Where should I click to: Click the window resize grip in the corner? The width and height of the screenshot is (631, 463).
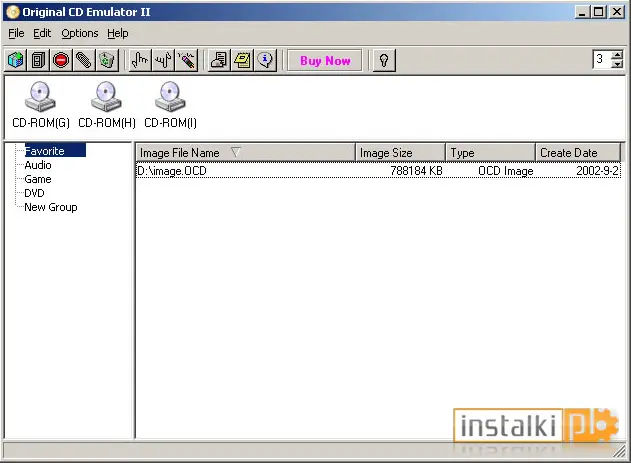click(619, 451)
